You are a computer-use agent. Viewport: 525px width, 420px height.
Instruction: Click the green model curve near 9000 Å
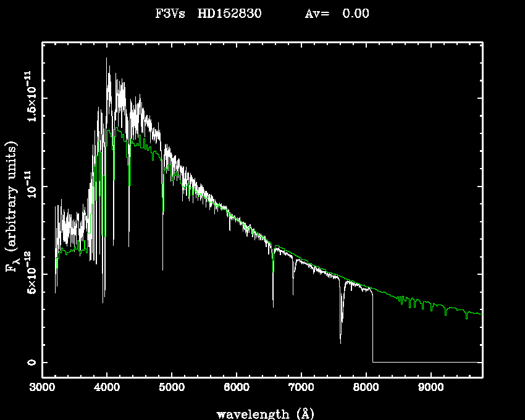click(430, 304)
